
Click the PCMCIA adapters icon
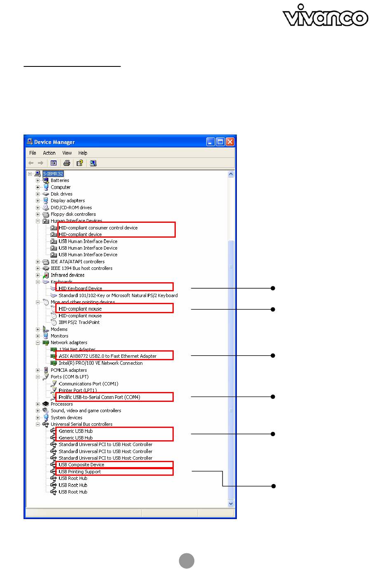click(46, 370)
